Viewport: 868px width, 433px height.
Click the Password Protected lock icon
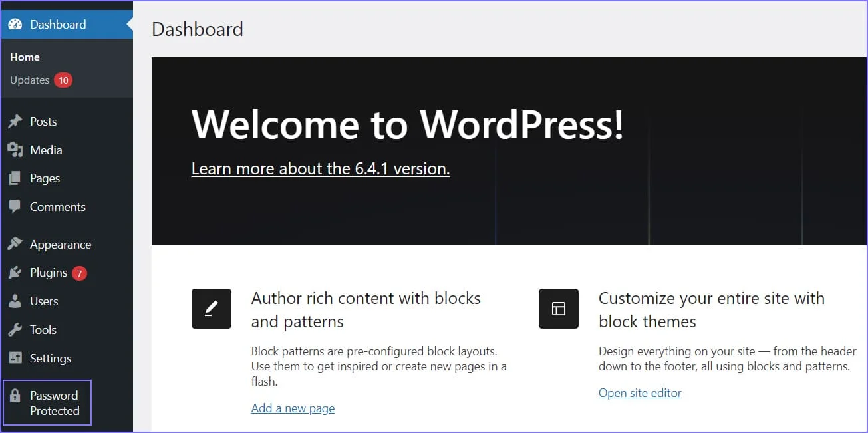click(16, 395)
